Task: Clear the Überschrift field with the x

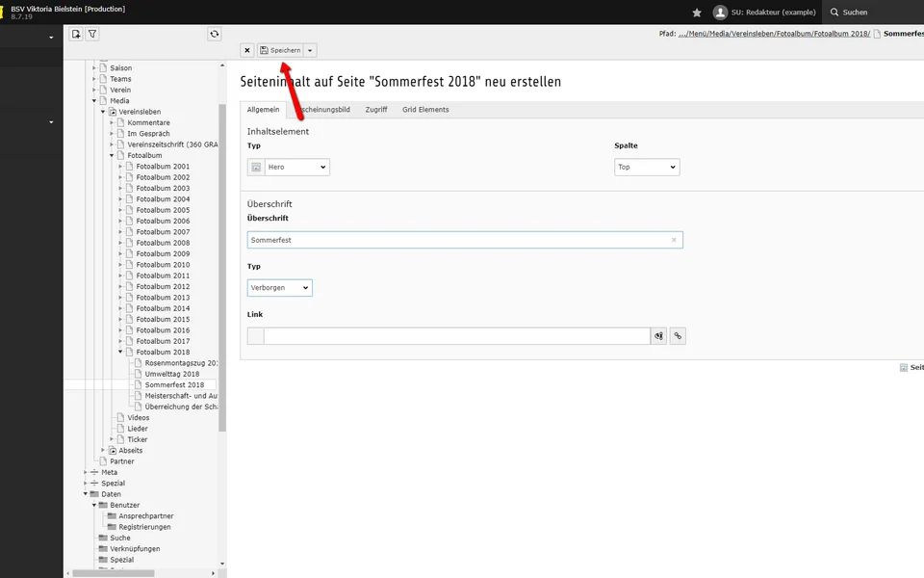Action: coord(674,240)
